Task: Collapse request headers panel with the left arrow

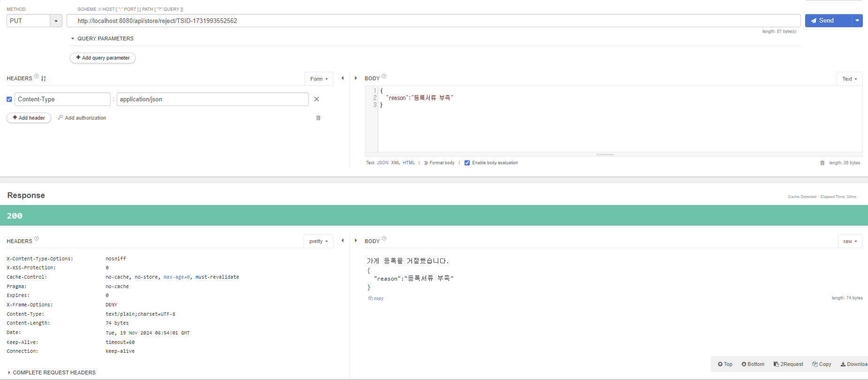Action: [343, 78]
